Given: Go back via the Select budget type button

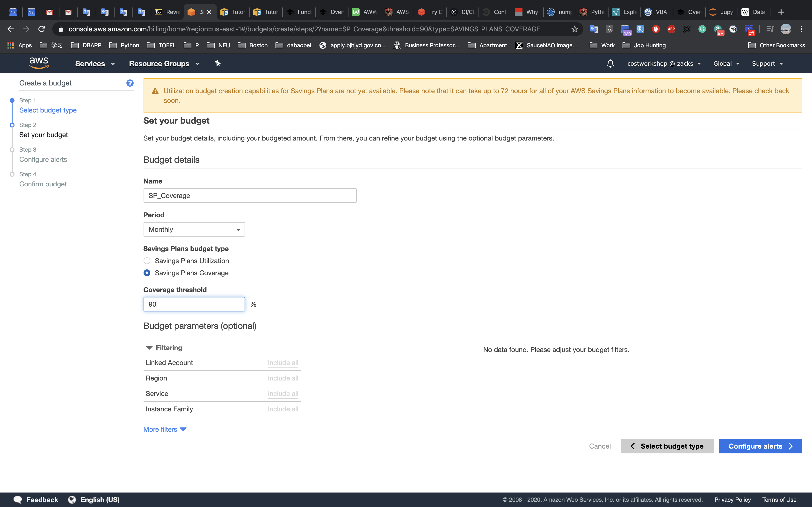Looking at the screenshot, I should click(x=667, y=446).
